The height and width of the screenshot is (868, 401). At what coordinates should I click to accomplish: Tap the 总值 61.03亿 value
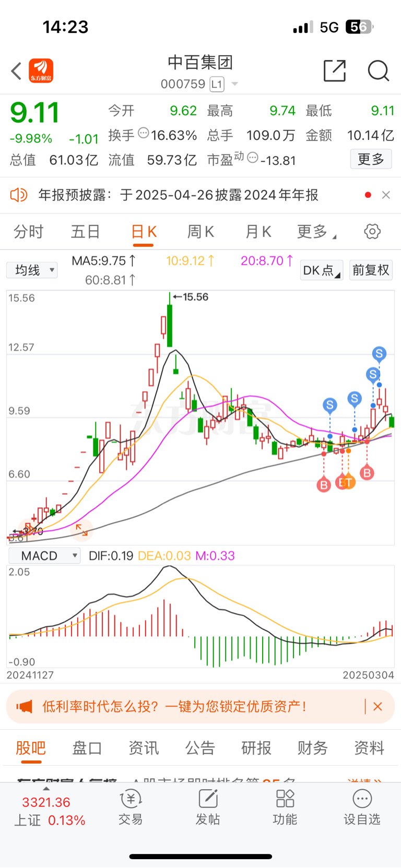[x=54, y=160]
